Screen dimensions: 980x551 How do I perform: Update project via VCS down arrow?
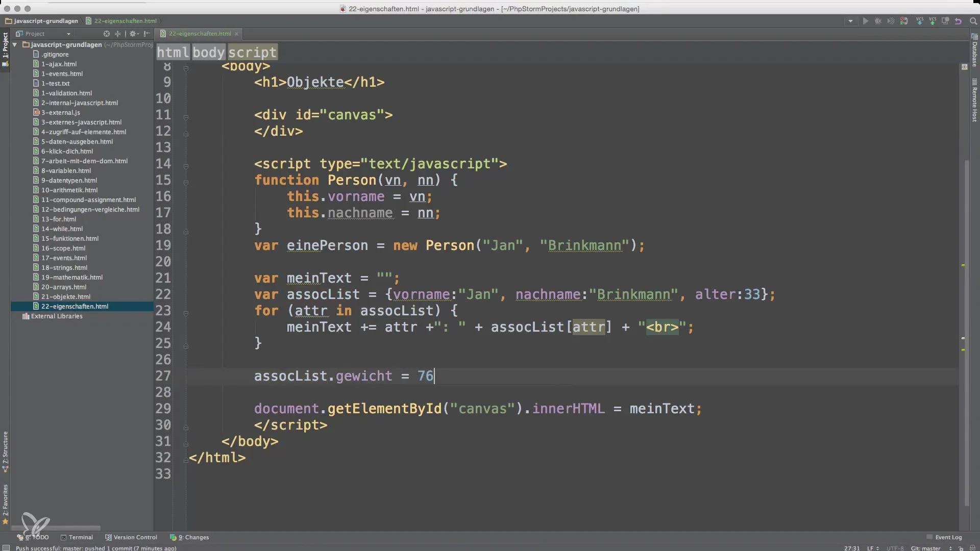click(920, 21)
